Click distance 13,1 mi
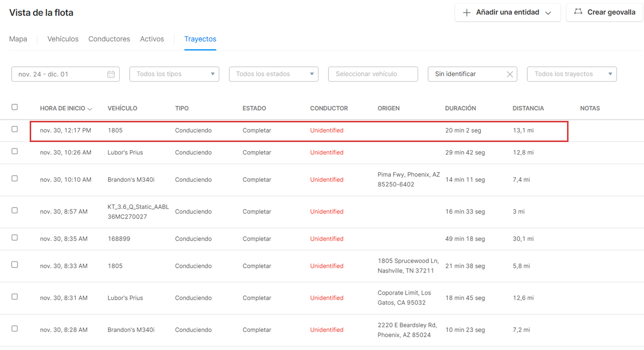 click(523, 130)
